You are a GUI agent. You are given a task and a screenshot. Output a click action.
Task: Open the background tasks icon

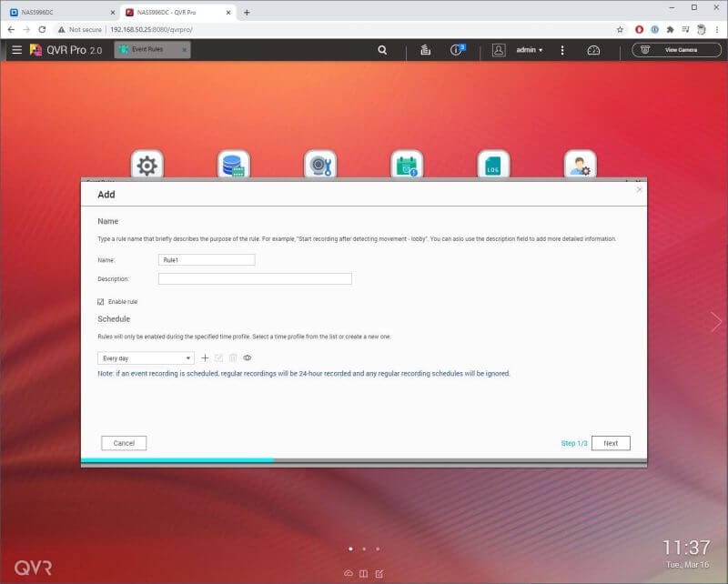[425, 50]
